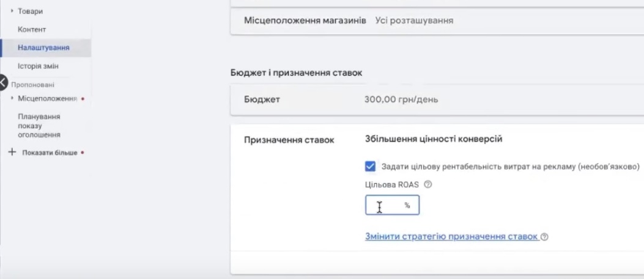
Task: Collapse the sidebar with the arrow button
Action: 4,82
